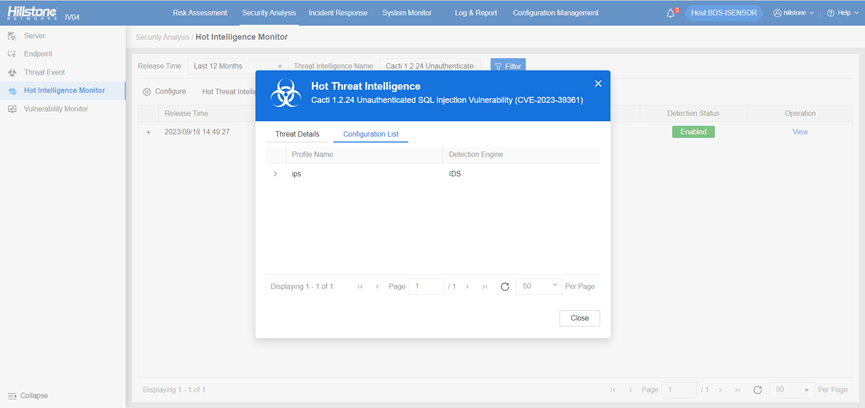Click the dialog page number field
Image resolution: width=865 pixels, height=408 pixels.
point(426,287)
